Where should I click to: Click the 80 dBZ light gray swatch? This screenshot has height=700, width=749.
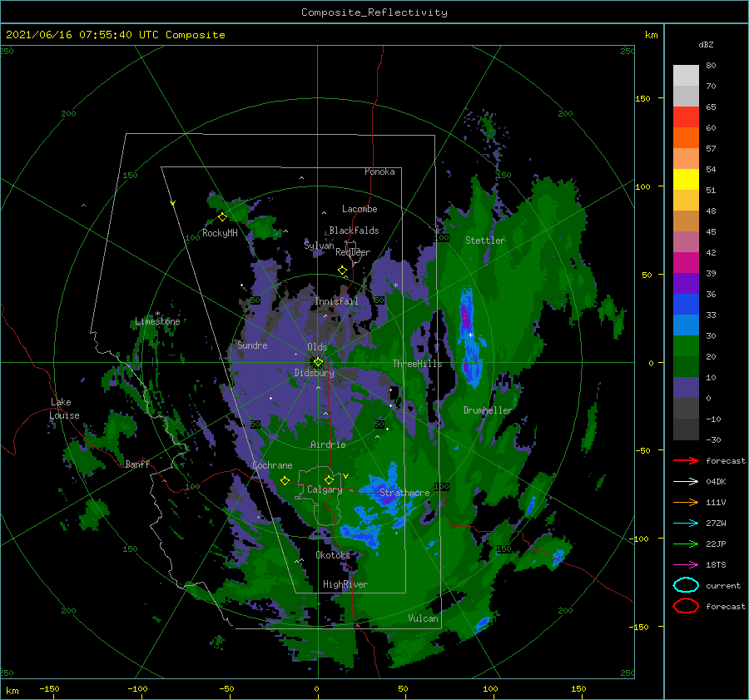click(x=686, y=75)
